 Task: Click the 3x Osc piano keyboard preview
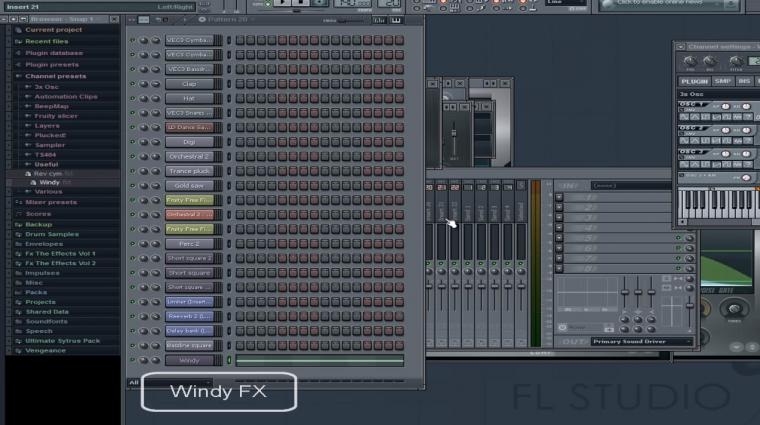point(718,203)
